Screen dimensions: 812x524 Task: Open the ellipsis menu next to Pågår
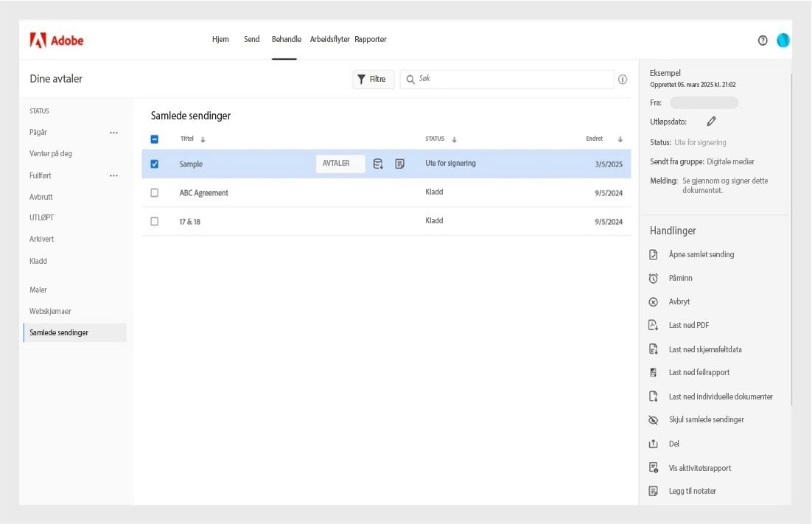coord(113,132)
